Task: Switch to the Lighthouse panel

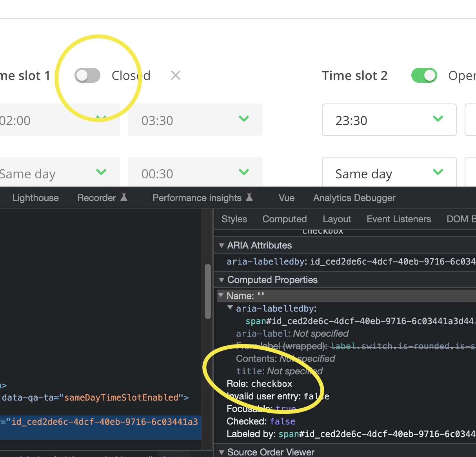Action: pyautogui.click(x=35, y=198)
